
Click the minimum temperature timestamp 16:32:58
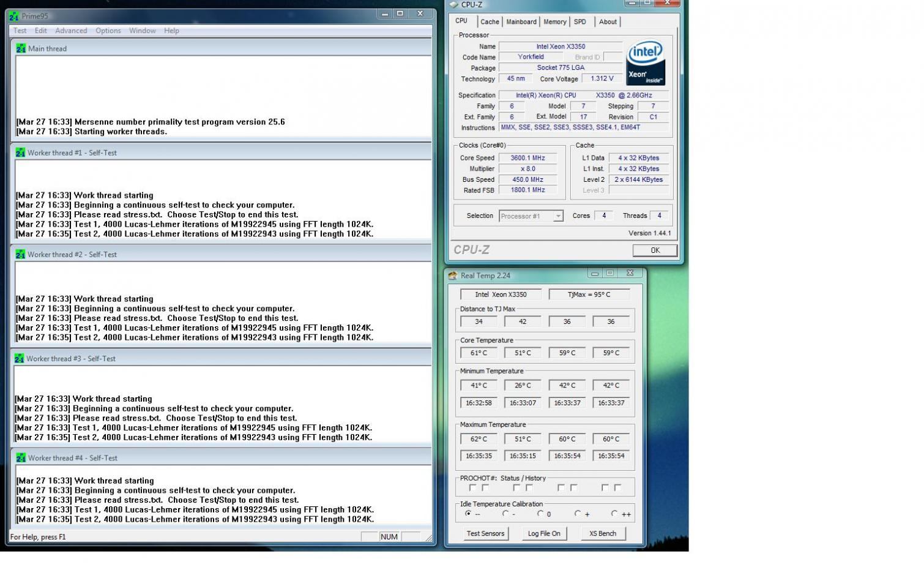click(479, 403)
